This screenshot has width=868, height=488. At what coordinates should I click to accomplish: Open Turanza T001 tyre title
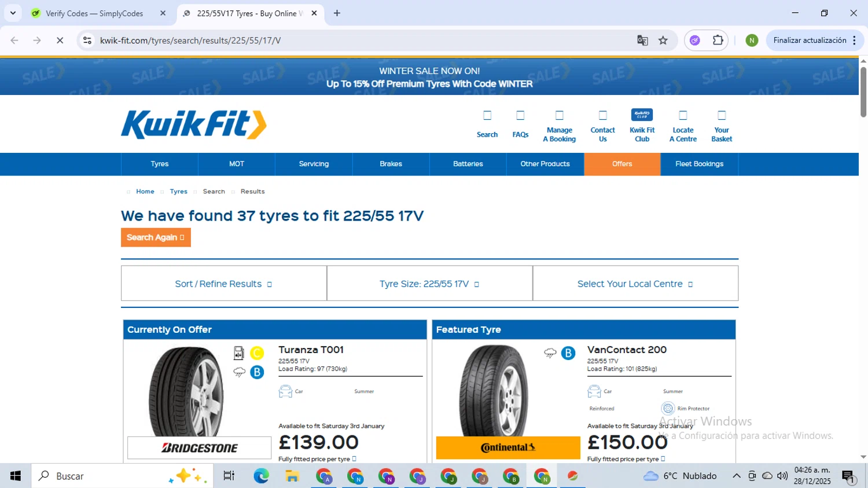click(x=311, y=350)
